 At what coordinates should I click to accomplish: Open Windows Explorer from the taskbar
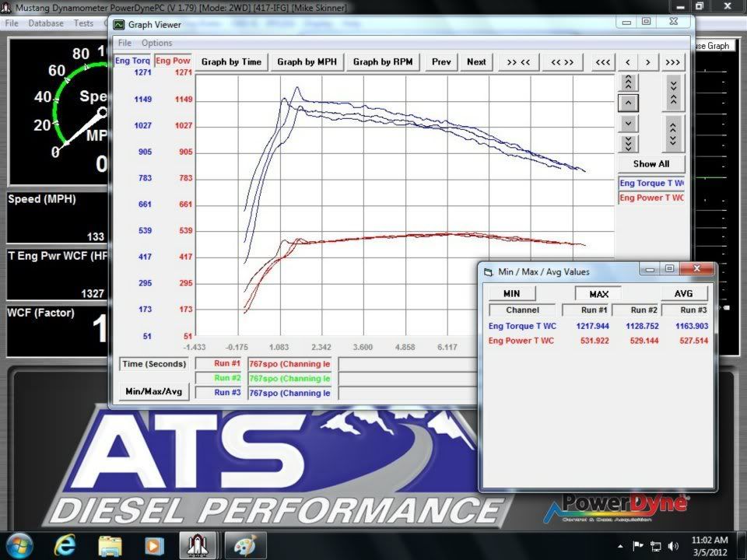[x=110, y=546]
